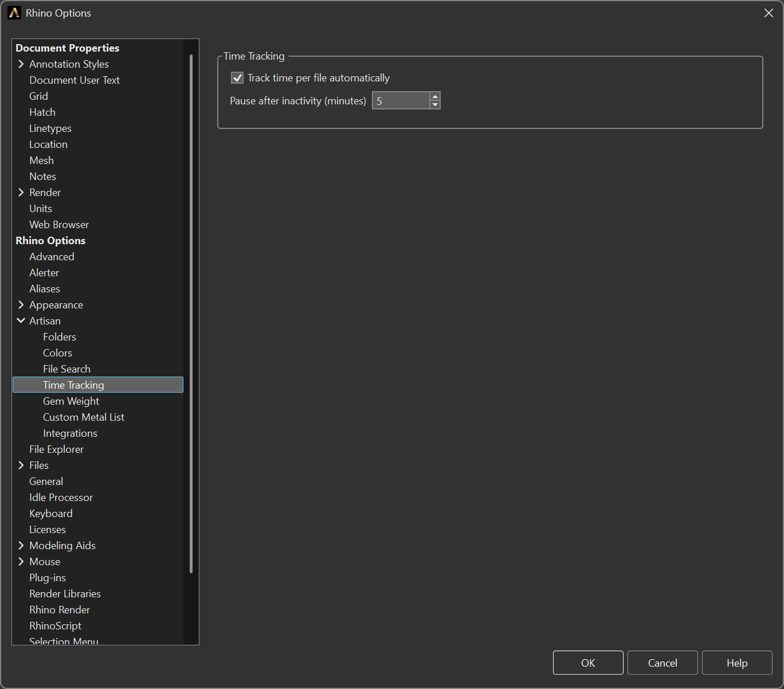Select RhinoScript in the tree
Image resolution: width=784 pixels, height=689 pixels.
coord(55,626)
